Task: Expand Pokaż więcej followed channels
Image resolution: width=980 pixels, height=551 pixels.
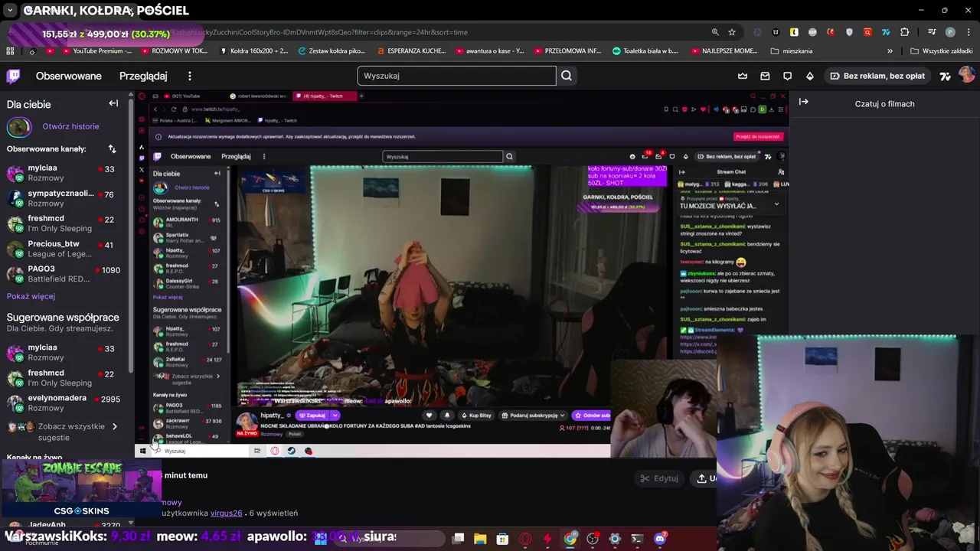Action: [x=31, y=296]
